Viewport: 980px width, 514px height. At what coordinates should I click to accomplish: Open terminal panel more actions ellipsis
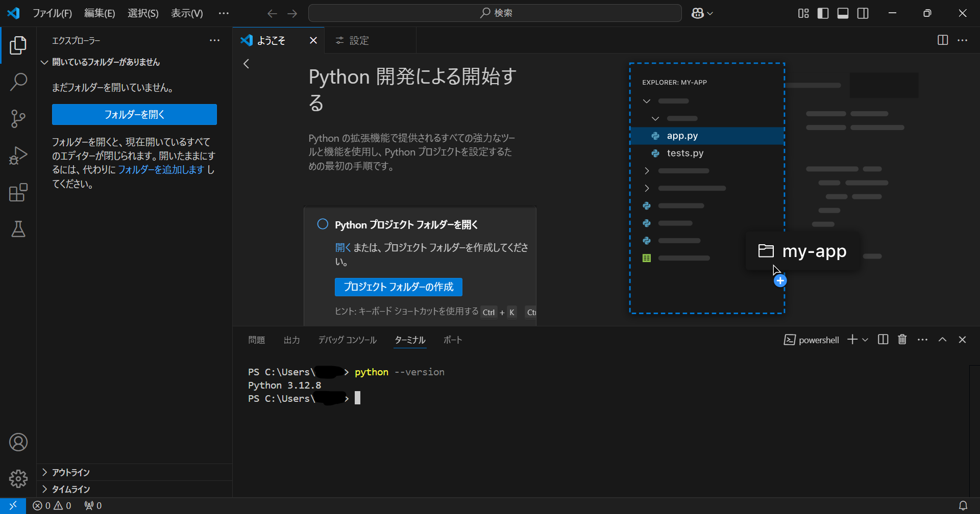tap(922, 340)
